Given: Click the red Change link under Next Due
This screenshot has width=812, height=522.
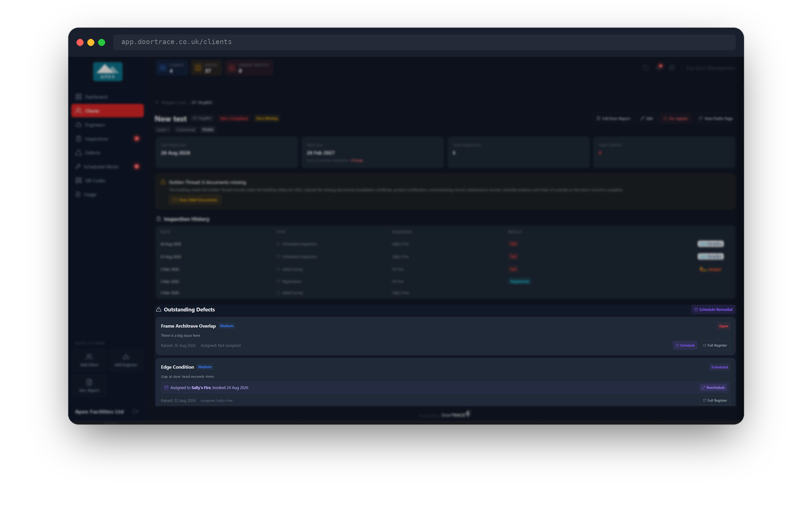Looking at the screenshot, I should pyautogui.click(x=357, y=160).
